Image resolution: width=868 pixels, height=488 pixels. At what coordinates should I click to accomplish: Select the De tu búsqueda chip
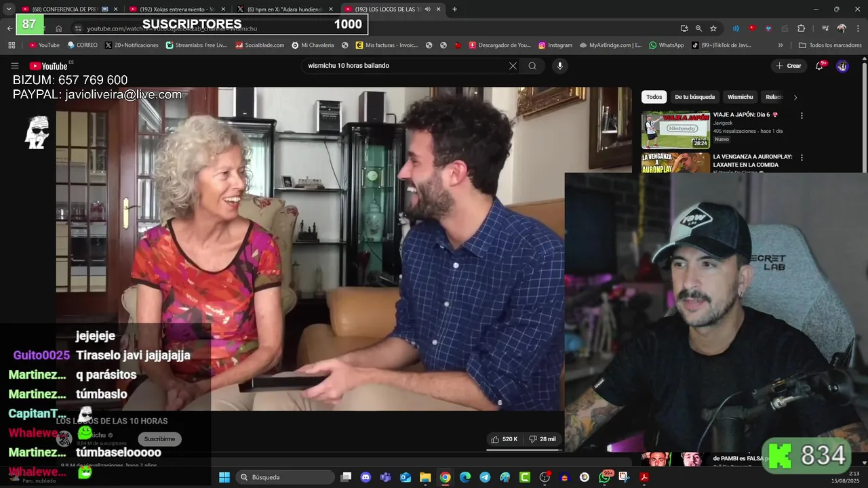pos(694,97)
